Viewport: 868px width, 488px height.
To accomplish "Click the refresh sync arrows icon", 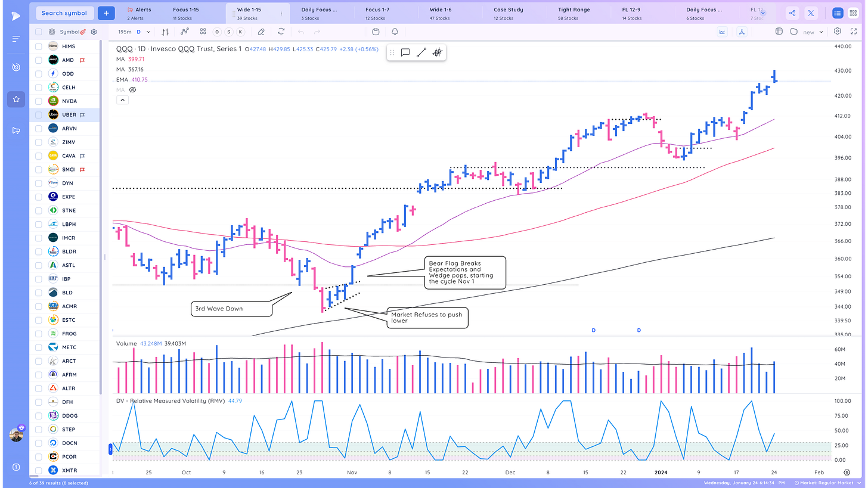I will coord(281,32).
